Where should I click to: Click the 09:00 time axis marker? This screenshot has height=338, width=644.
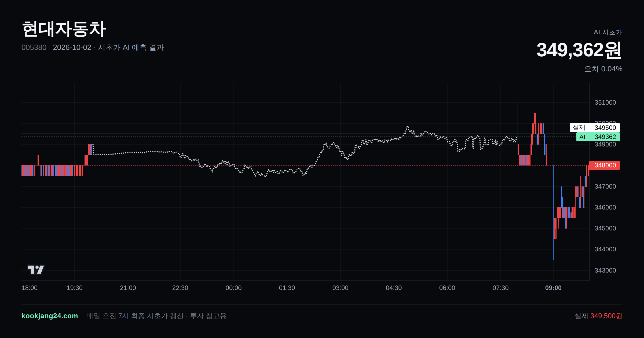553,288
